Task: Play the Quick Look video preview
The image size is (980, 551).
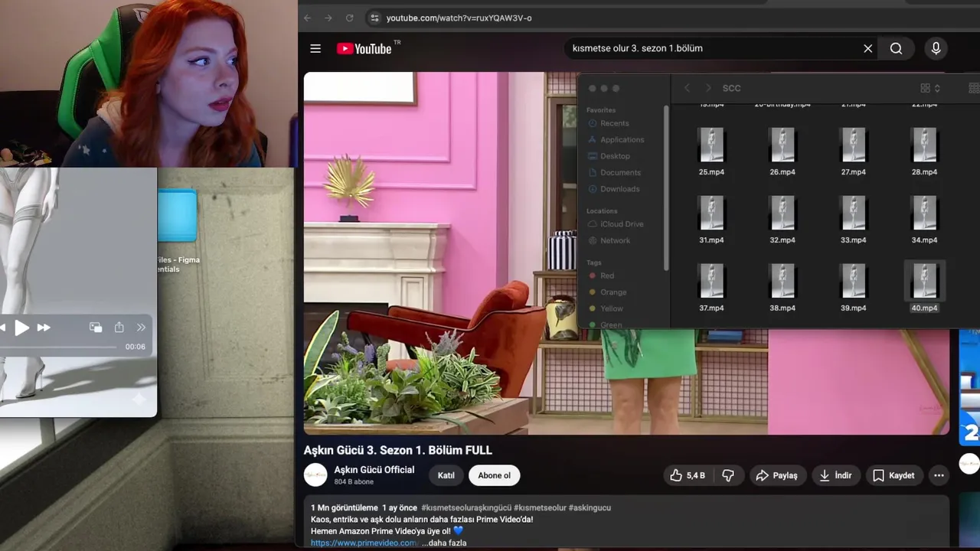Action: tap(21, 328)
